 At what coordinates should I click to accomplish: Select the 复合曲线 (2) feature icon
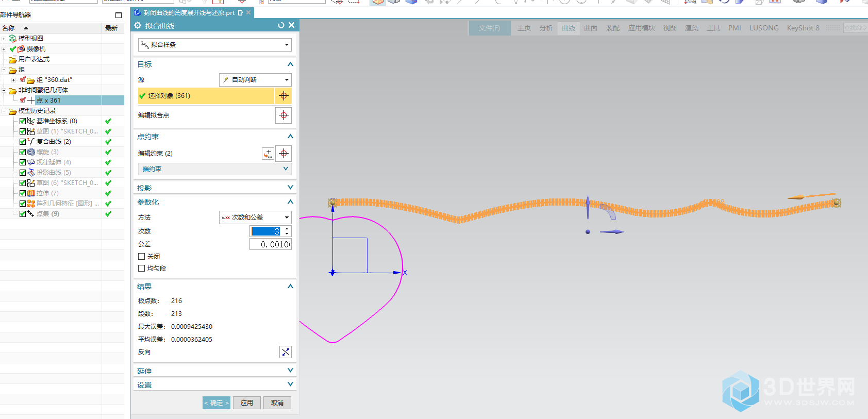tap(31, 142)
